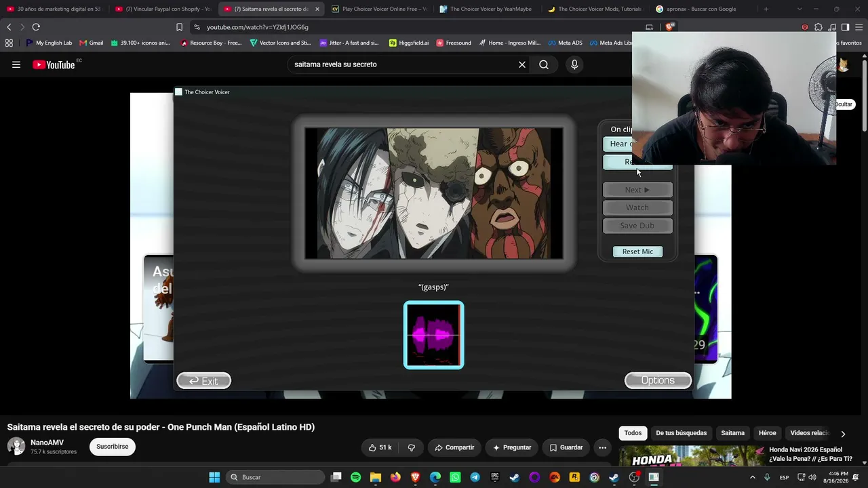Open the Gmail bookmark

click(92, 43)
